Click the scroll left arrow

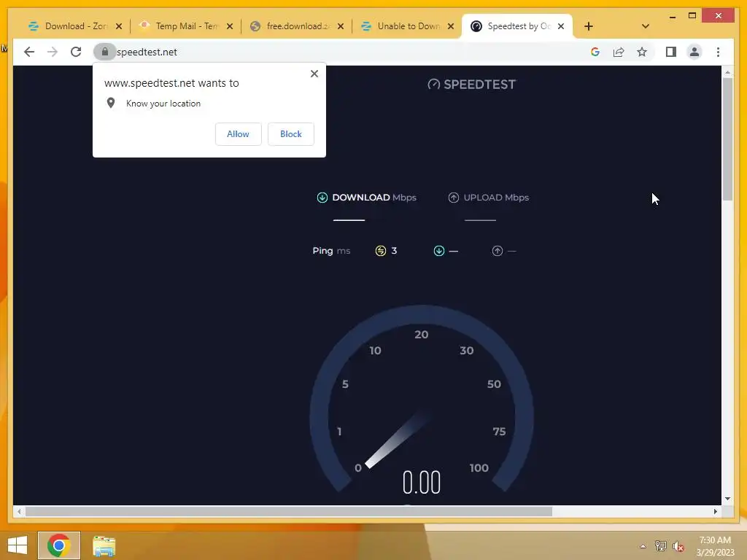pyautogui.click(x=18, y=511)
